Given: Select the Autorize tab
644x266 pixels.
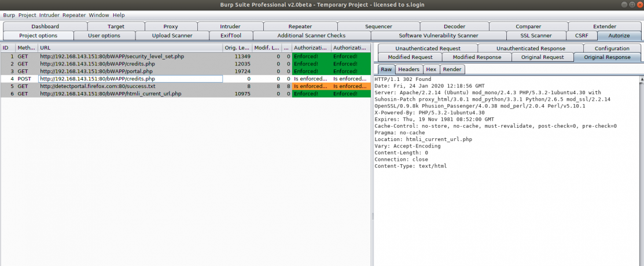Looking at the screenshot, I should [x=619, y=36].
